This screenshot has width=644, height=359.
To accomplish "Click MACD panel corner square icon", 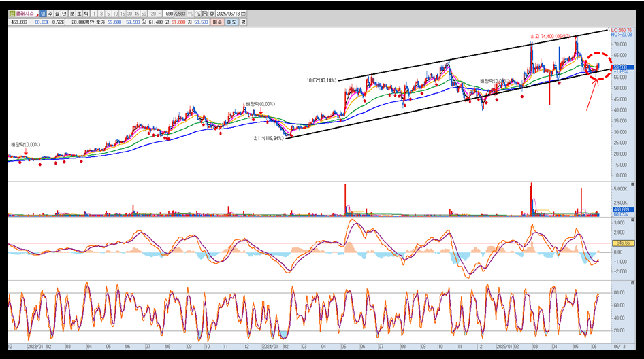I will click(x=632, y=220).
